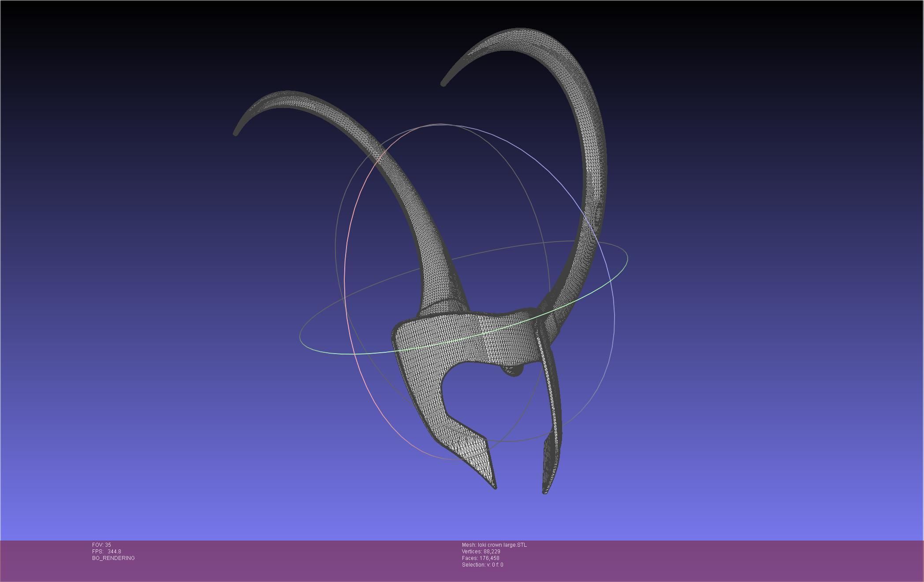Click the BO_RENDERING status text
The image size is (924, 582).
pyautogui.click(x=113, y=558)
